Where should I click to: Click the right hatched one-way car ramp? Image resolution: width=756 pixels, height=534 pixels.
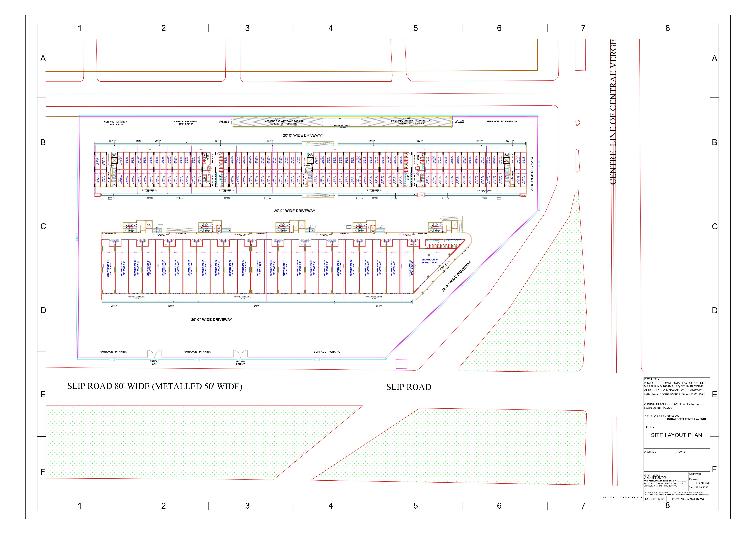click(407, 122)
